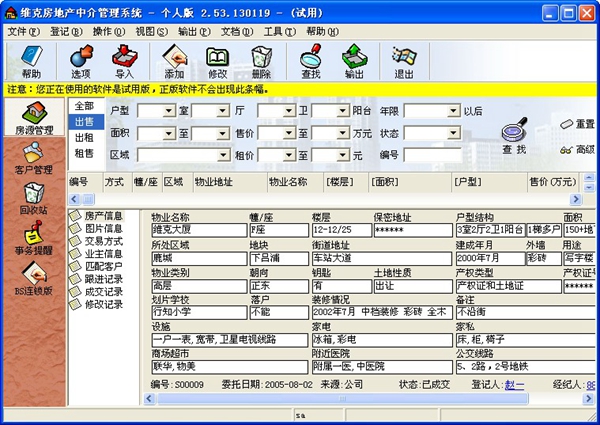Expand the 阳台 count dropdown

(342, 111)
